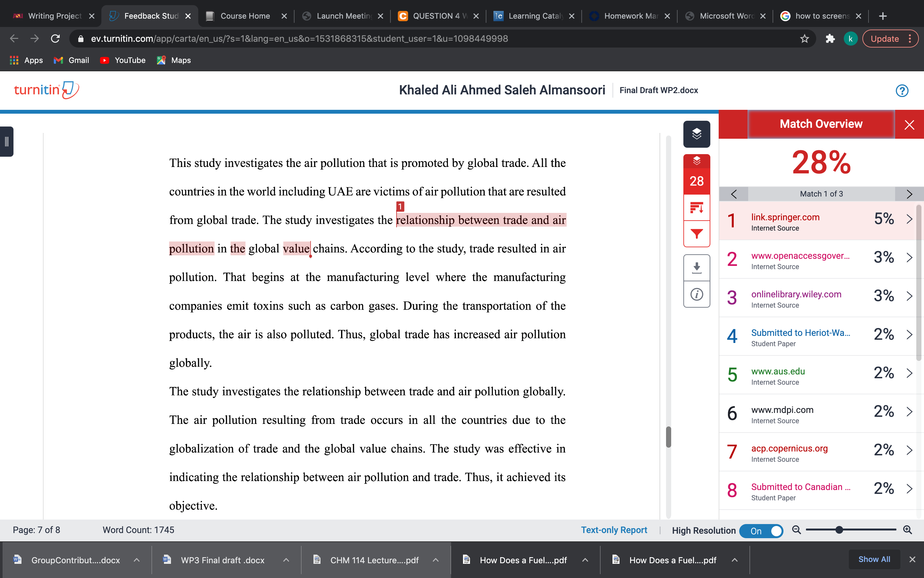Expand link.springer.com match details
The width and height of the screenshot is (924, 578).
tap(909, 219)
